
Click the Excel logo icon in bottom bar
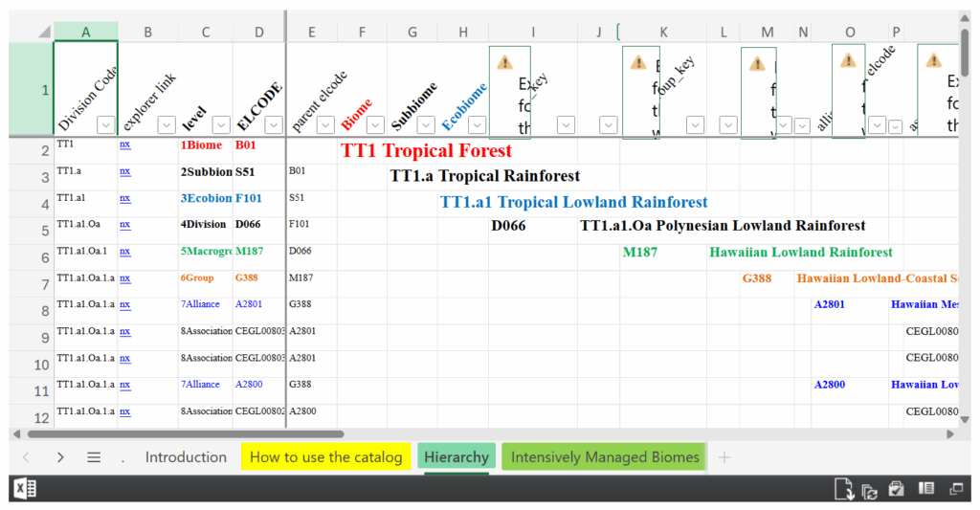pos(24,489)
